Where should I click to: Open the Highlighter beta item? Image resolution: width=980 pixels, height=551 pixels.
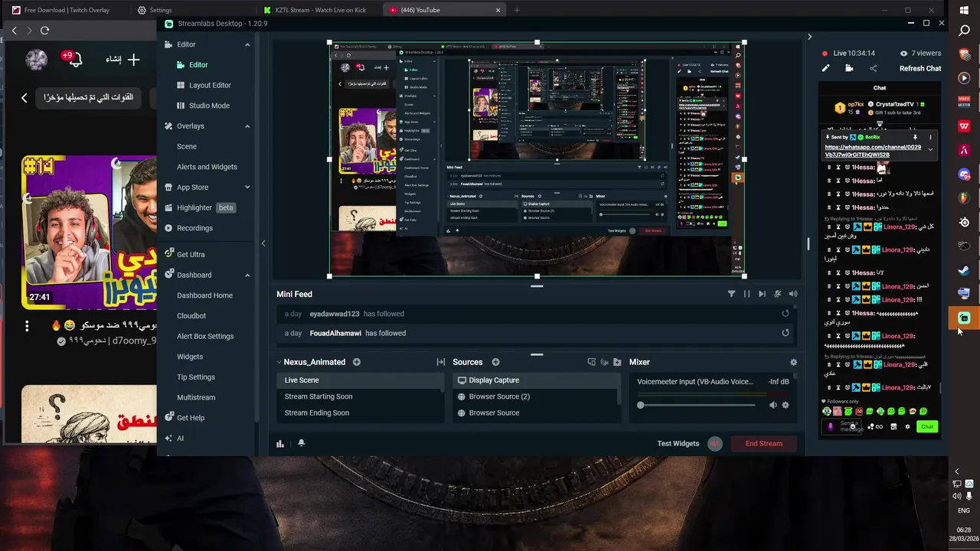pos(199,207)
